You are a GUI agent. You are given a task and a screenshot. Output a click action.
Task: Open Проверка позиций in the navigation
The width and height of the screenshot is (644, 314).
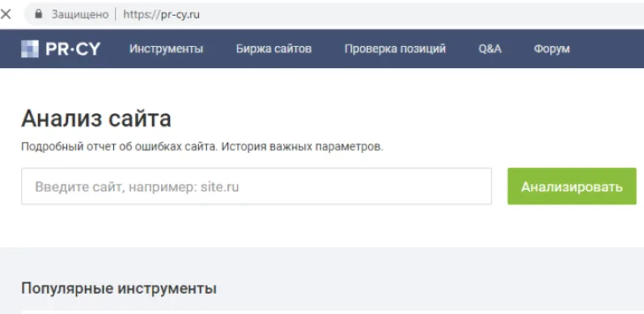click(x=395, y=49)
